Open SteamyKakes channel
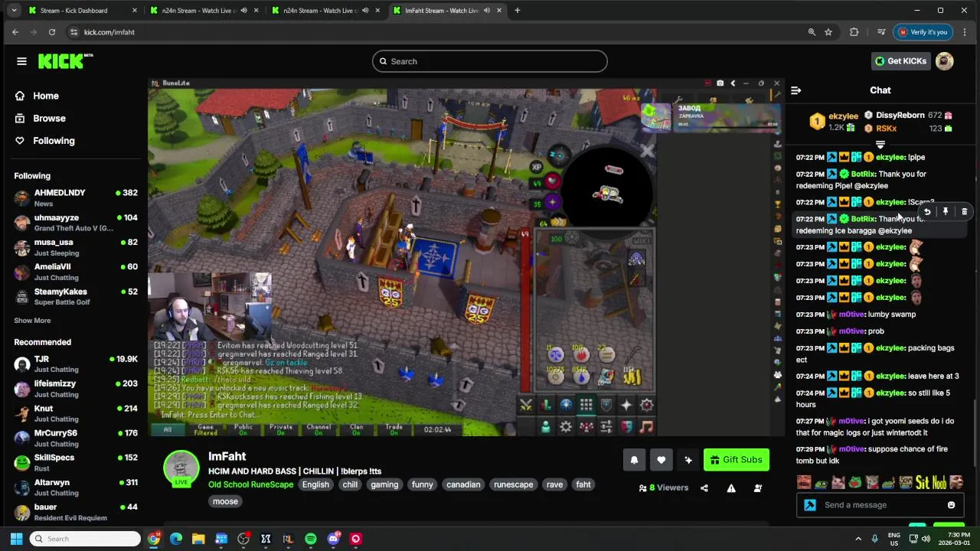980x551 pixels. coord(76,296)
